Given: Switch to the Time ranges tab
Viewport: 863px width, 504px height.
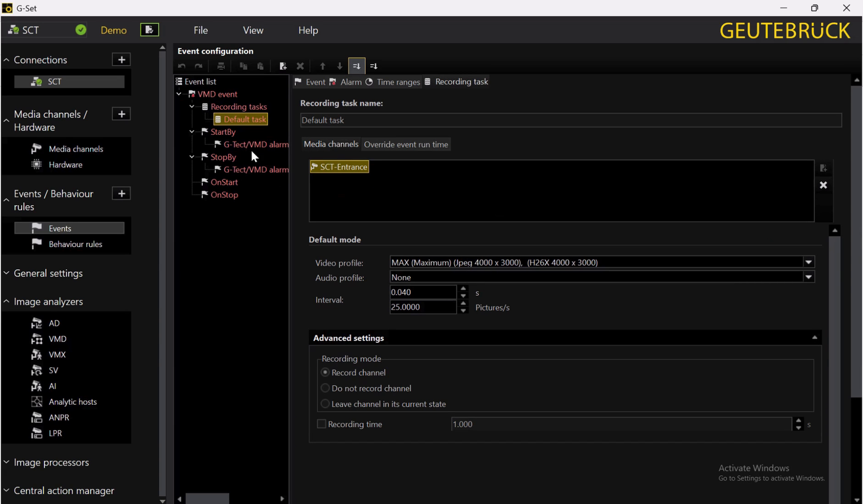Looking at the screenshot, I should point(392,82).
